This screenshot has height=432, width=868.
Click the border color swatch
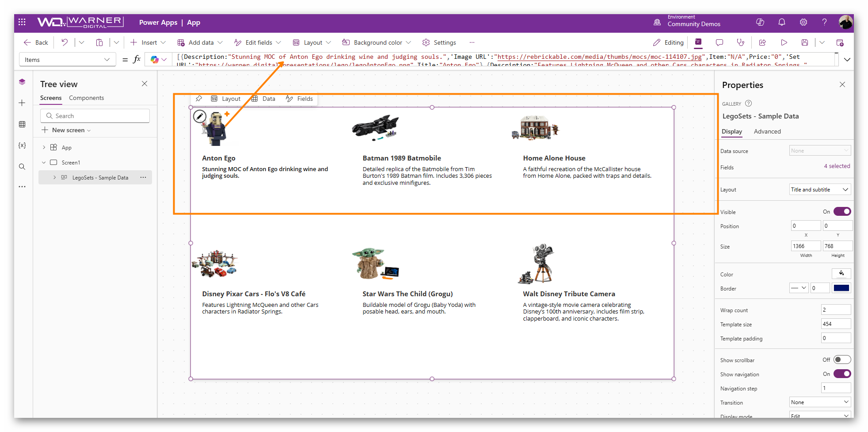coord(841,288)
